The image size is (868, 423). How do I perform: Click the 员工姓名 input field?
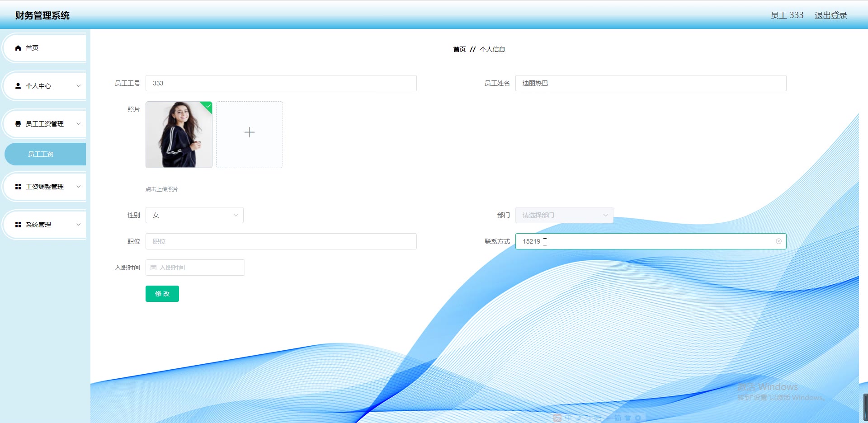(651, 83)
